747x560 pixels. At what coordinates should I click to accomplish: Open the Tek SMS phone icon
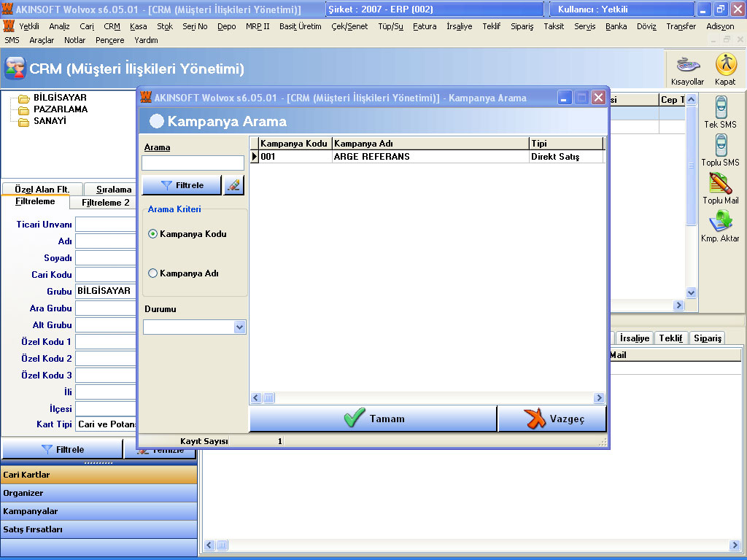721,112
